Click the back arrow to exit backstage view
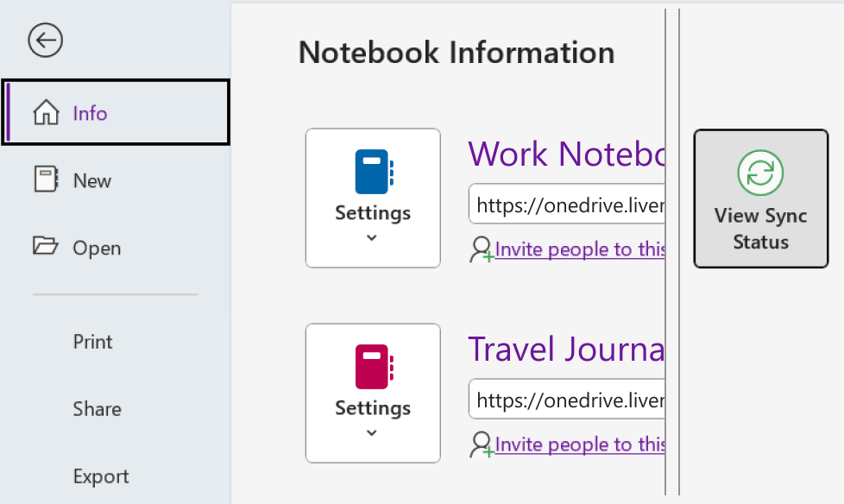This screenshot has height=504, width=844. (45, 40)
